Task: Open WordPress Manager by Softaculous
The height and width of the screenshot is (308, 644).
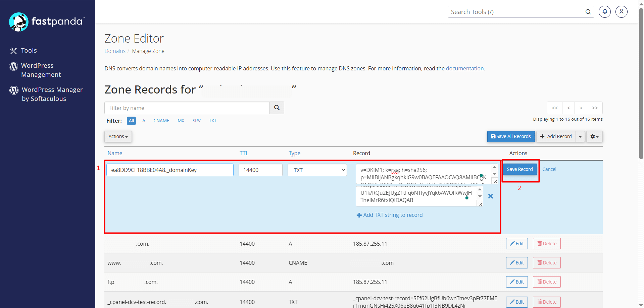Action: tap(46, 94)
